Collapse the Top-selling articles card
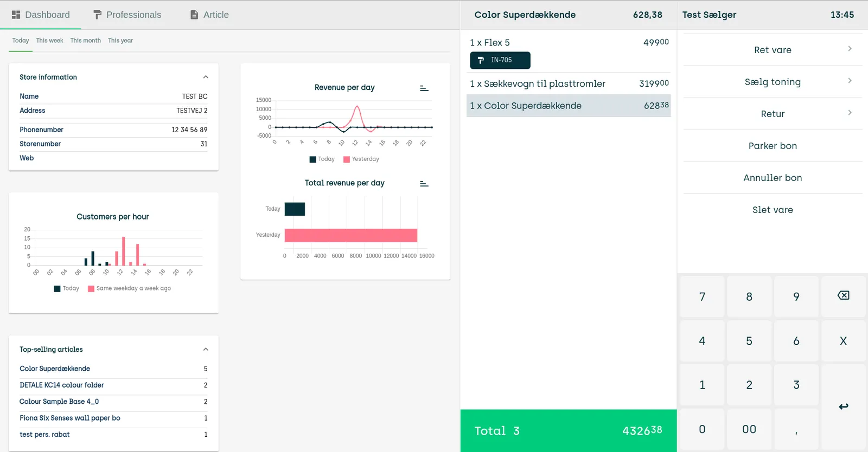The height and width of the screenshot is (452, 868). 206,350
